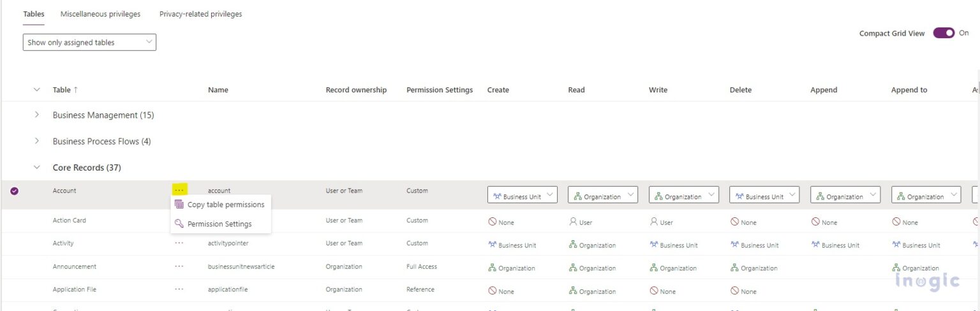Click Business Unit icon in Activity Create column
The height and width of the screenshot is (311, 980).
(x=492, y=245)
